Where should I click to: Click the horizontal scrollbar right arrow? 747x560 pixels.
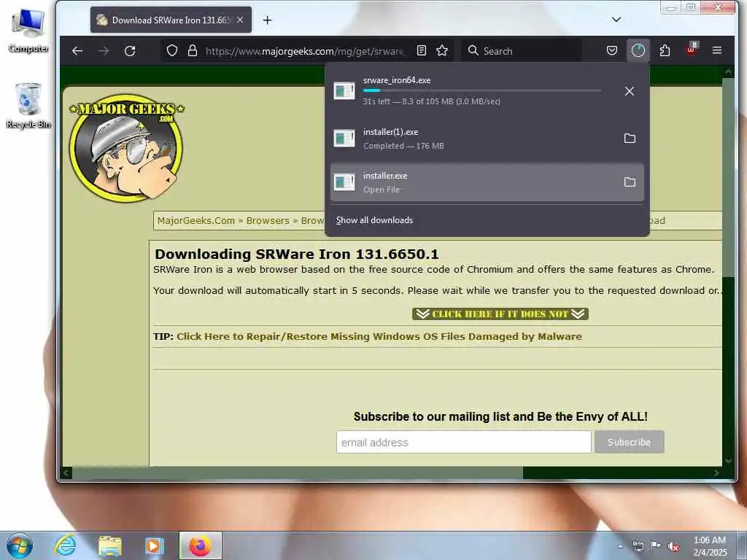tap(716, 472)
